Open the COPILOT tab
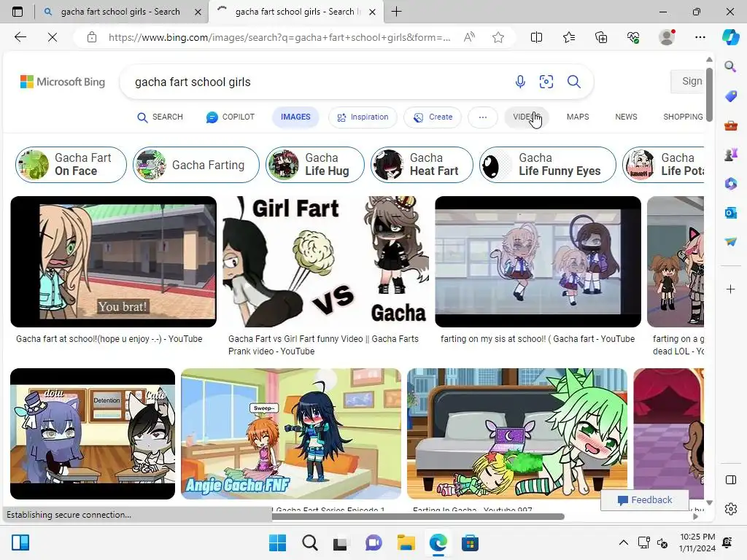The width and height of the screenshot is (747, 560). tap(231, 117)
